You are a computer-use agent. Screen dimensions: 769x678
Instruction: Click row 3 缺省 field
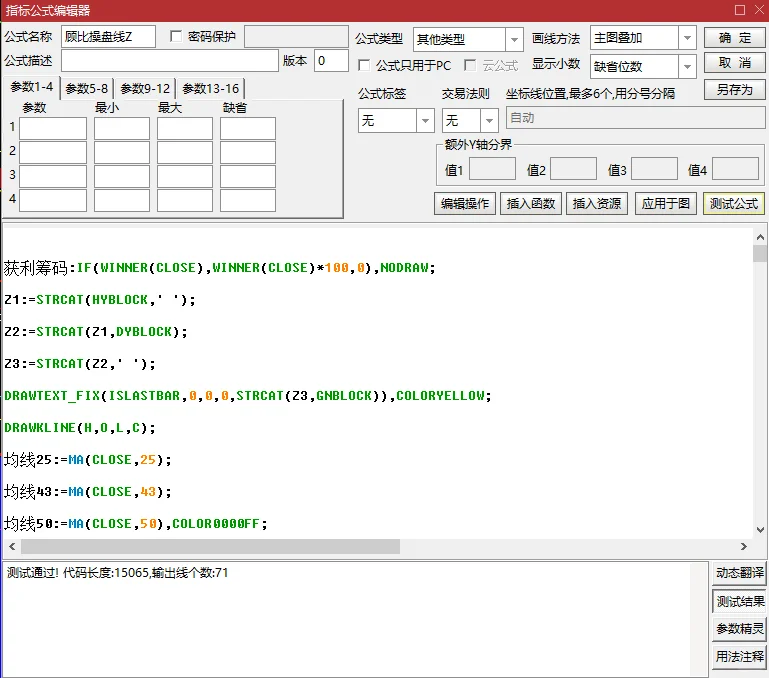[x=248, y=176]
